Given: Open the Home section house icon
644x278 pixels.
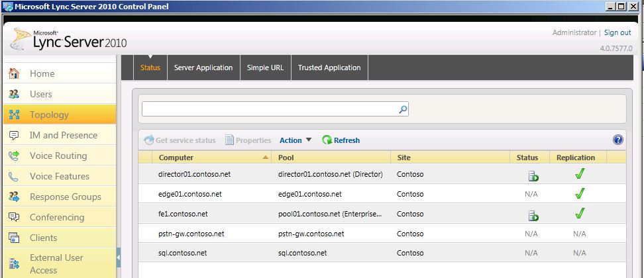Looking at the screenshot, I should 14,74.
